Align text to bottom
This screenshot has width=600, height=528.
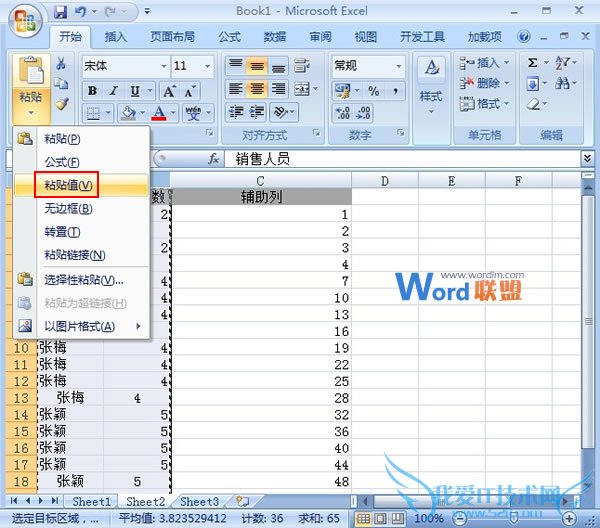(278, 66)
